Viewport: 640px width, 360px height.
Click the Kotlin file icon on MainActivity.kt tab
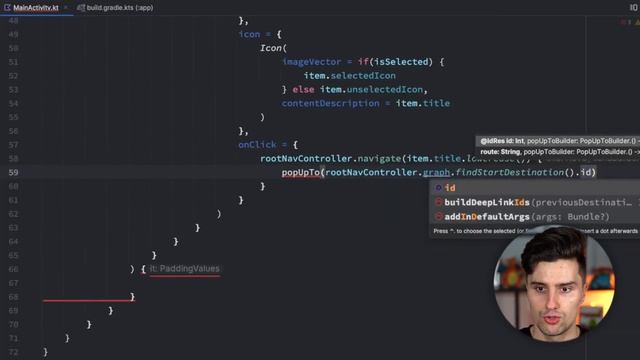click(7, 8)
